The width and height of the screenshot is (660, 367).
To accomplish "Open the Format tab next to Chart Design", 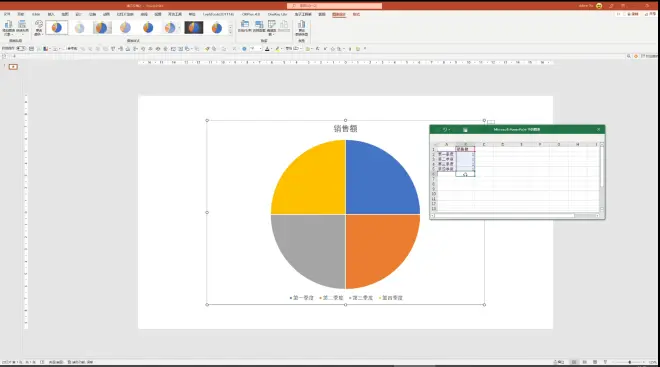I will (x=356, y=14).
